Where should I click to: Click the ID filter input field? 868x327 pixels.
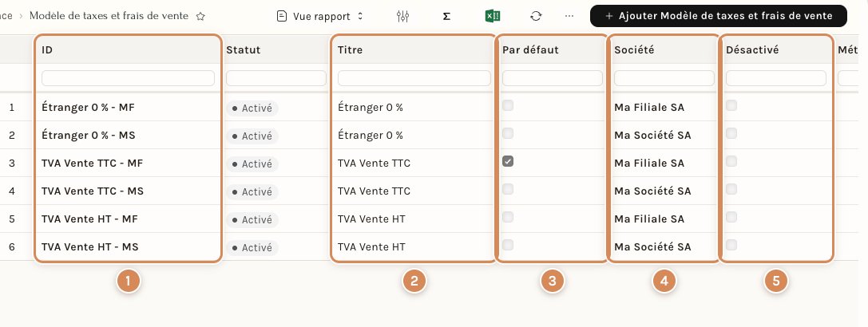[128, 78]
